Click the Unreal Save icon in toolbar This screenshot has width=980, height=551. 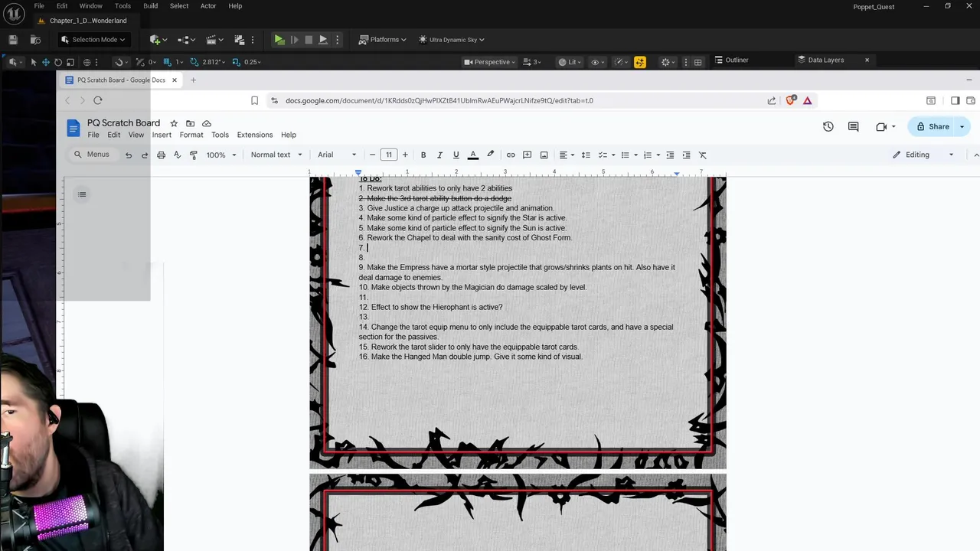[13, 40]
